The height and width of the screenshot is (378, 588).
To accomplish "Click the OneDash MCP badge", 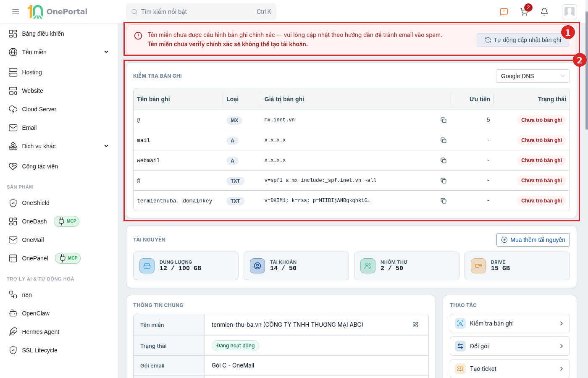I will (x=67, y=221).
